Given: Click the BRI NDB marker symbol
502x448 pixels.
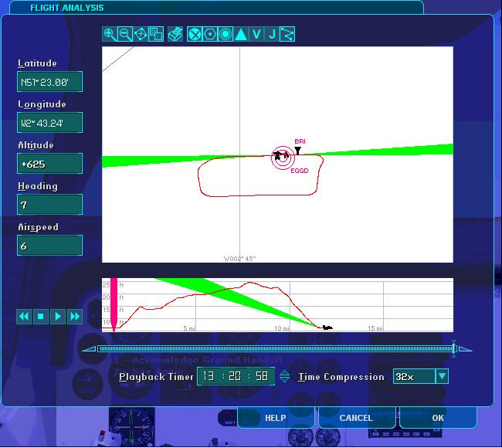Looking at the screenshot, I should (298, 151).
